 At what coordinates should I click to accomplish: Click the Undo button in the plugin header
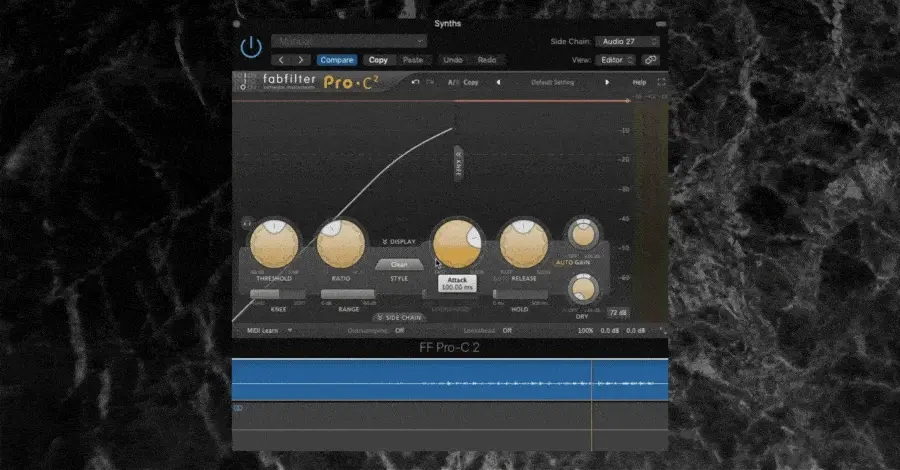click(x=453, y=60)
